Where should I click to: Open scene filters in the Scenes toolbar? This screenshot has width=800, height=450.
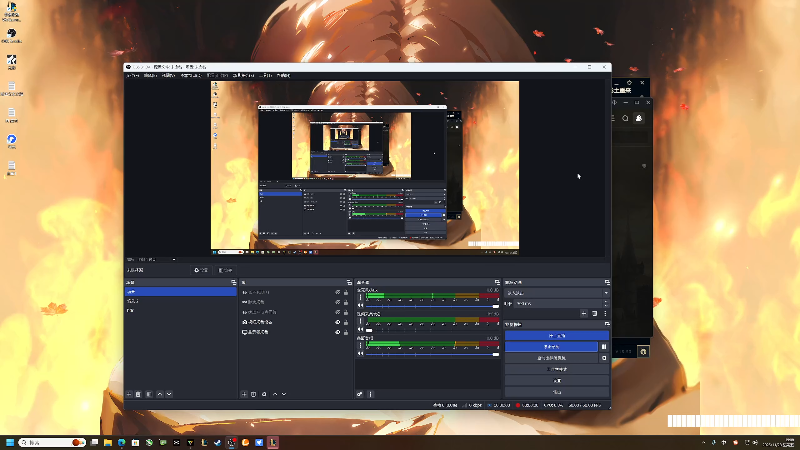click(x=149, y=394)
